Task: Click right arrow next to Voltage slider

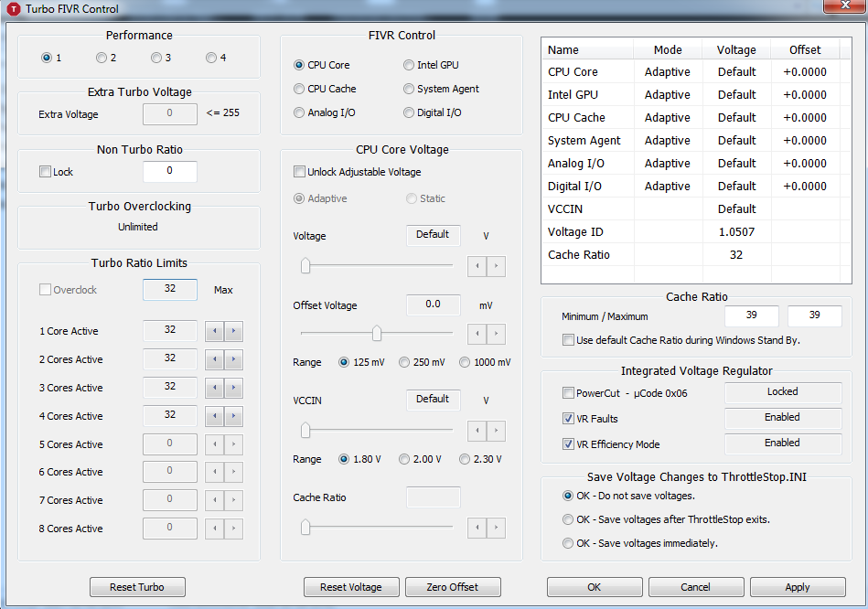Action: tap(496, 266)
